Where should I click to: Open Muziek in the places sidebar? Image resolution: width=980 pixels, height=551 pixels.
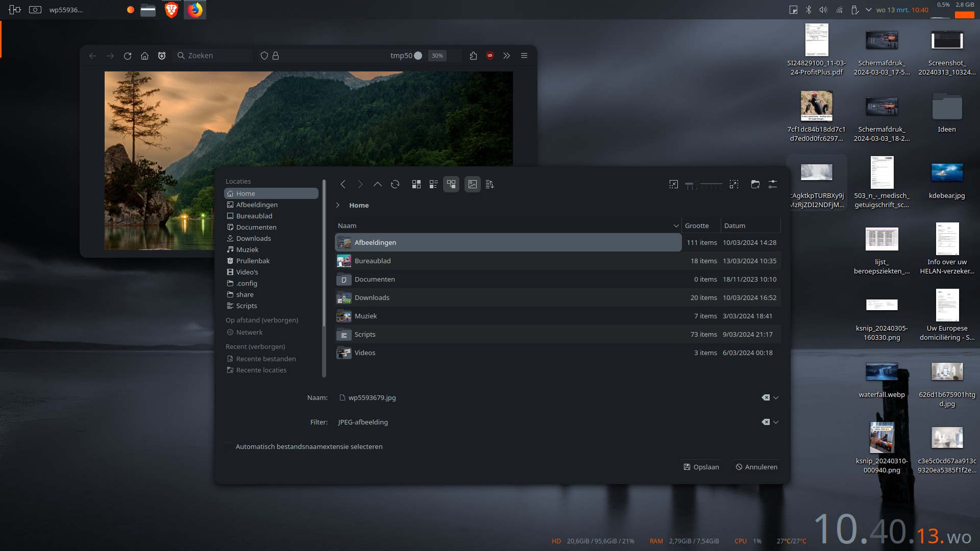(271, 249)
